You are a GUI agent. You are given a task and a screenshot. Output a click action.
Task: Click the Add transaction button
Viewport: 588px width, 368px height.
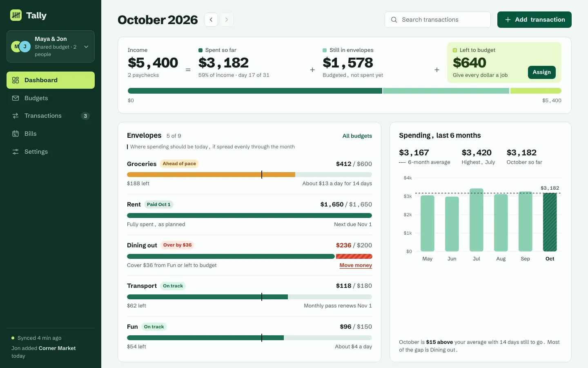pos(535,20)
